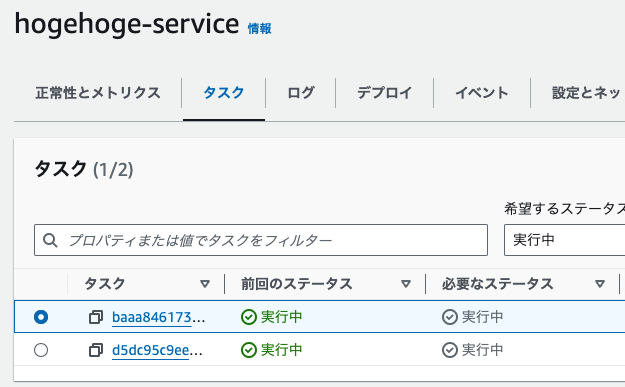Select radio button for task baaa846173

41,317
